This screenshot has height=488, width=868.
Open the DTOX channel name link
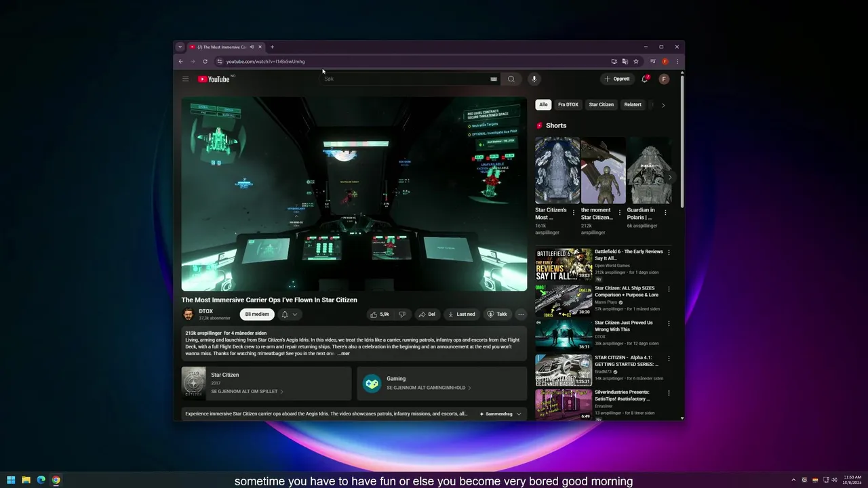tap(205, 311)
